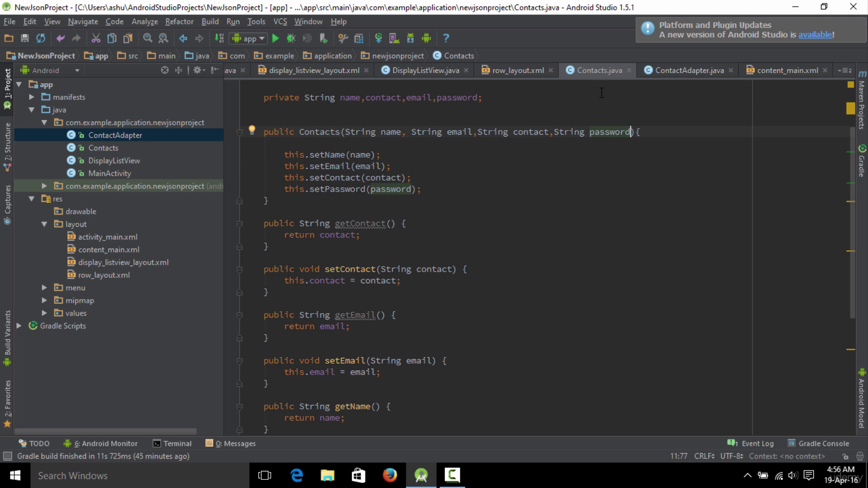Open the Refactor menu

[x=179, y=21]
